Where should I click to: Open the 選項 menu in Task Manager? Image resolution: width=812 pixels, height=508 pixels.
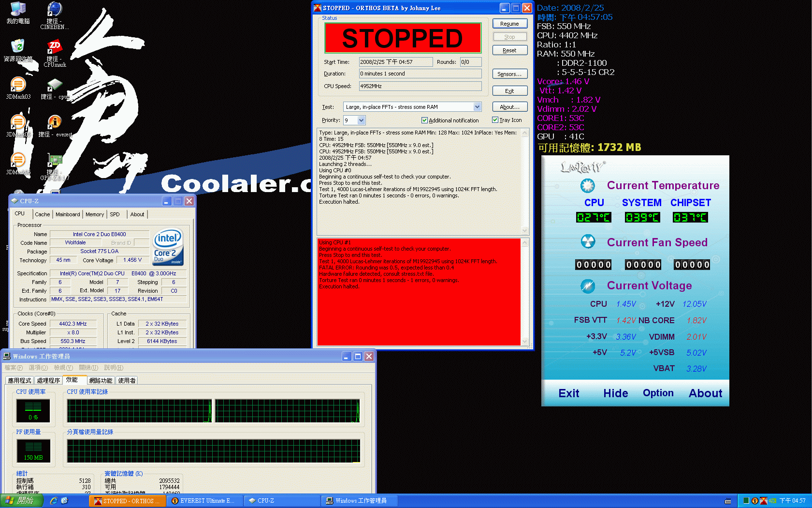point(38,368)
